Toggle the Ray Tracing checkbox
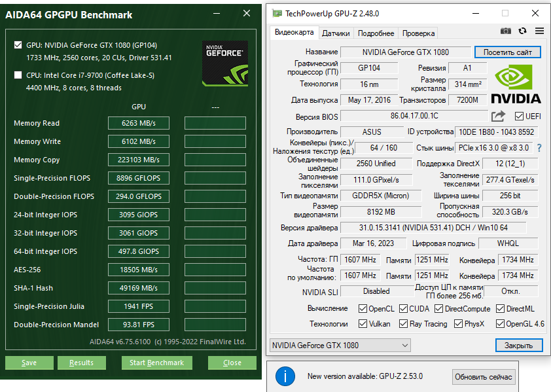 click(403, 323)
